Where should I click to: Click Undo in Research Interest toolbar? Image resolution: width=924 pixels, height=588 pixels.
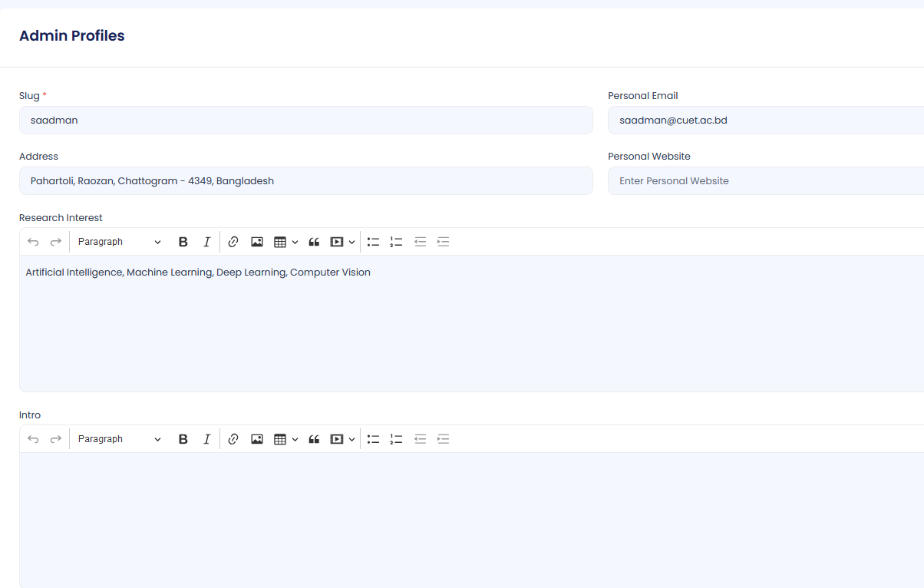click(x=33, y=242)
